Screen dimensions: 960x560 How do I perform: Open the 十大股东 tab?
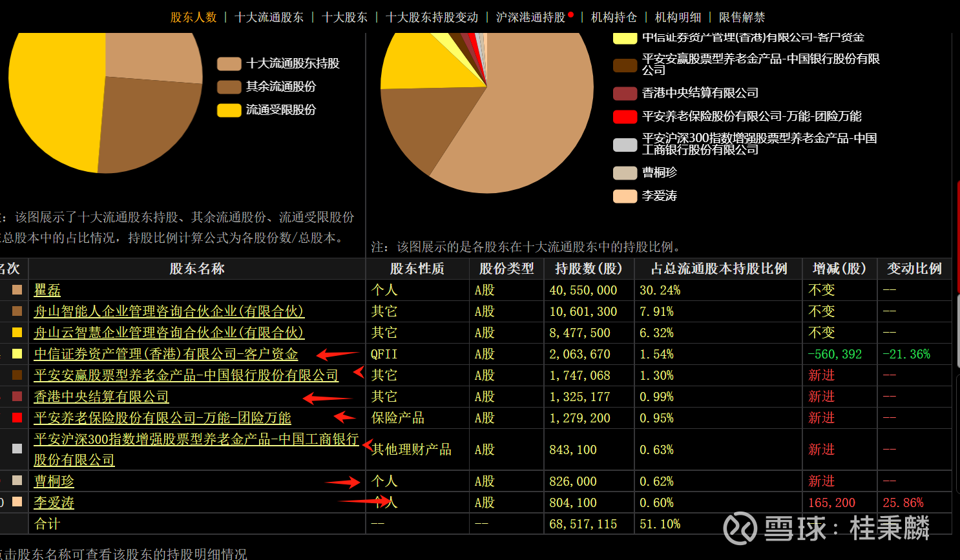[x=344, y=17]
